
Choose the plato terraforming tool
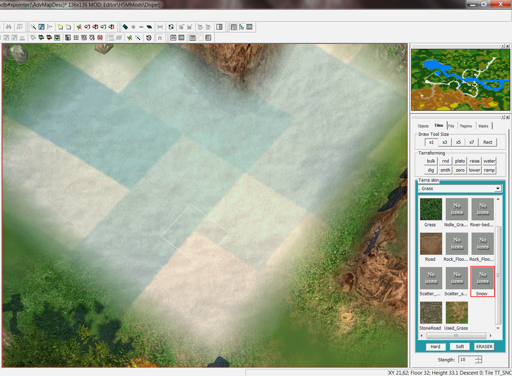pyautogui.click(x=460, y=161)
